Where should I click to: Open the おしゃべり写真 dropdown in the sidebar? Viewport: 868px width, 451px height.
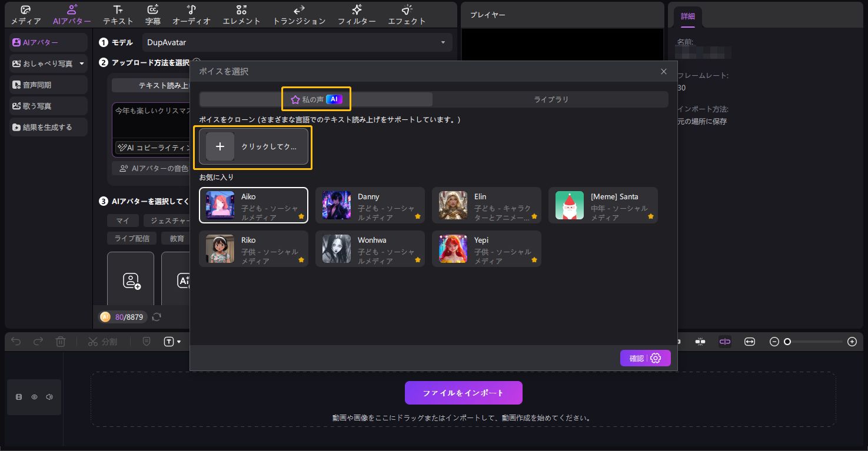tap(82, 64)
